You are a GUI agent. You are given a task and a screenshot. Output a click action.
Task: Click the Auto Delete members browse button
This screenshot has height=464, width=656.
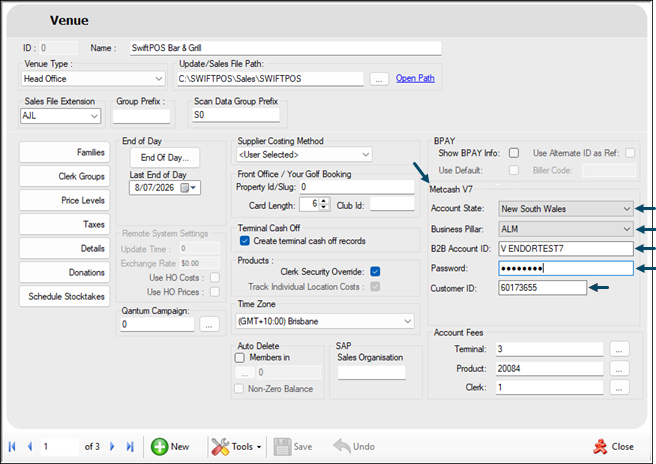245,372
